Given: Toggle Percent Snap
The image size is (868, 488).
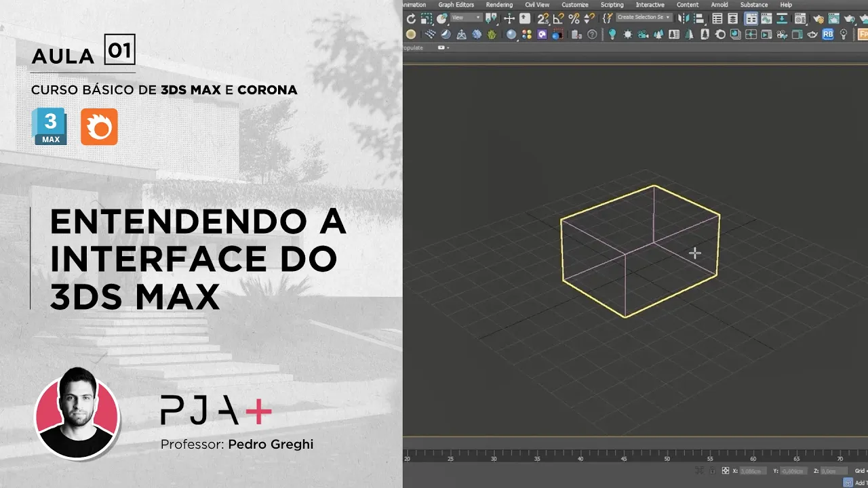Looking at the screenshot, I should (x=574, y=18).
